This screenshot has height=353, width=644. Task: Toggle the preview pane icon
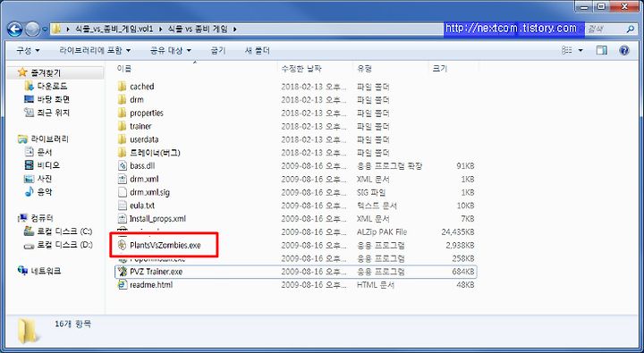coord(602,50)
